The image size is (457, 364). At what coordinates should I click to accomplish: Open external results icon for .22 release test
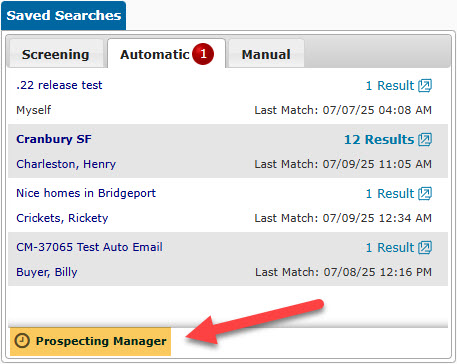point(425,86)
